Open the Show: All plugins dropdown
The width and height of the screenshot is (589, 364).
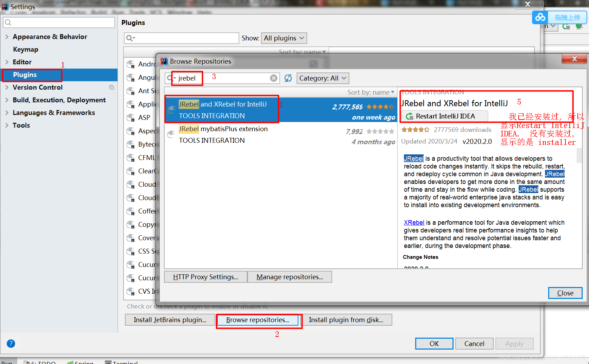tap(284, 38)
